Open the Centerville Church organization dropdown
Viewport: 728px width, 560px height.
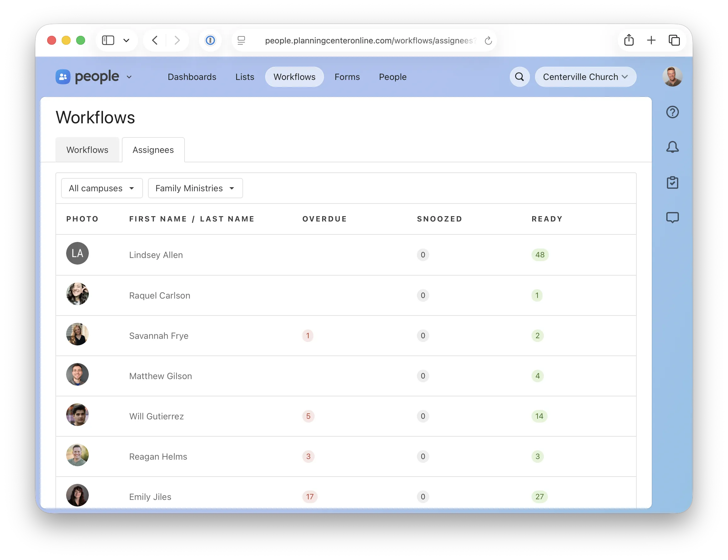[585, 77]
